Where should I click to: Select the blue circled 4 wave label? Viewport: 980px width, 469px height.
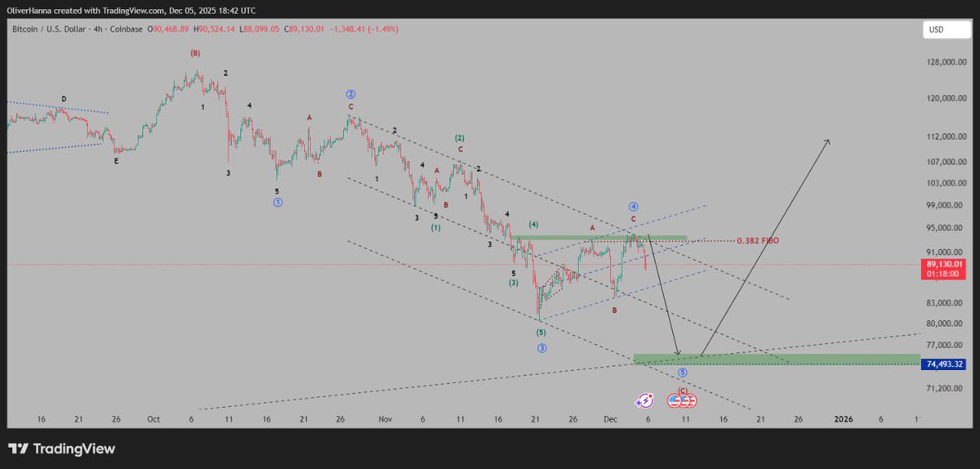point(633,207)
